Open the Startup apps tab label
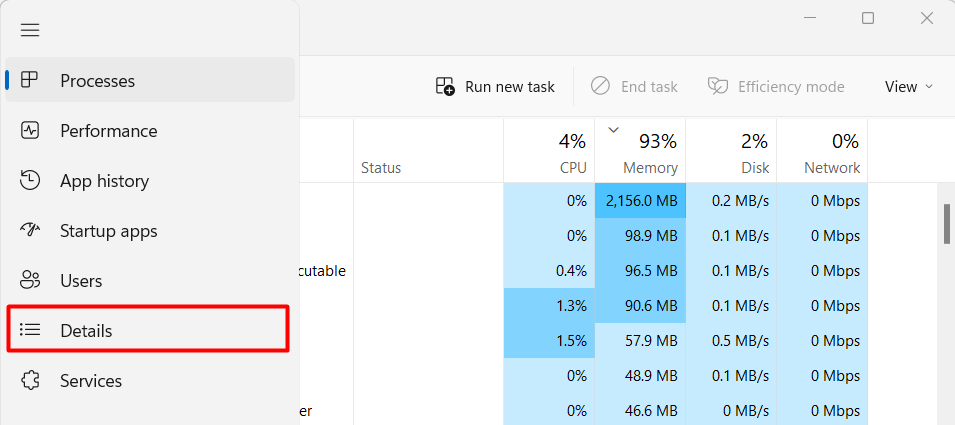This screenshot has width=955, height=425. pyautogui.click(x=108, y=231)
